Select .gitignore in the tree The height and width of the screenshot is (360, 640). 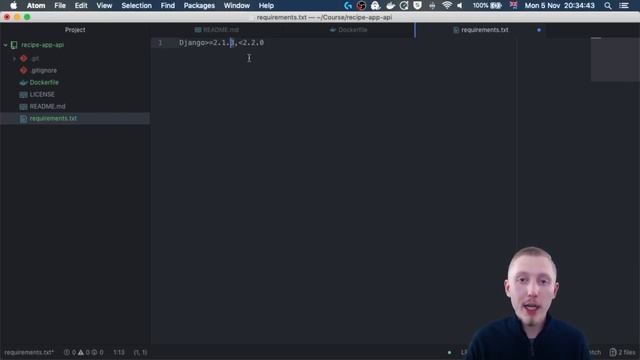click(44, 70)
